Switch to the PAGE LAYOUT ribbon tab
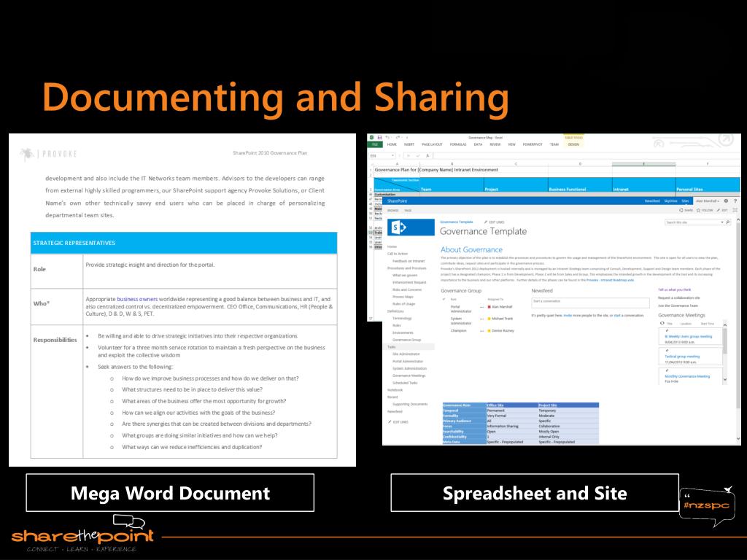Viewport: 747px width, 560px height. [432, 144]
